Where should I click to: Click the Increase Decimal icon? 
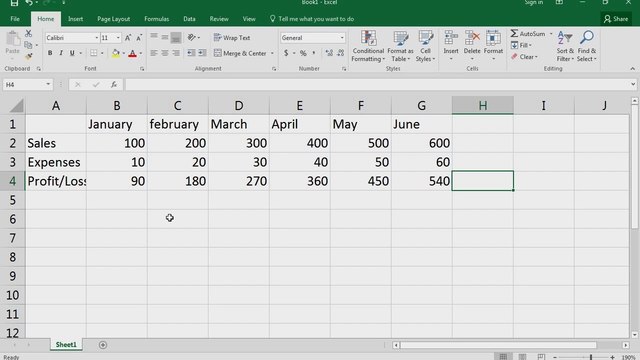[329, 53]
